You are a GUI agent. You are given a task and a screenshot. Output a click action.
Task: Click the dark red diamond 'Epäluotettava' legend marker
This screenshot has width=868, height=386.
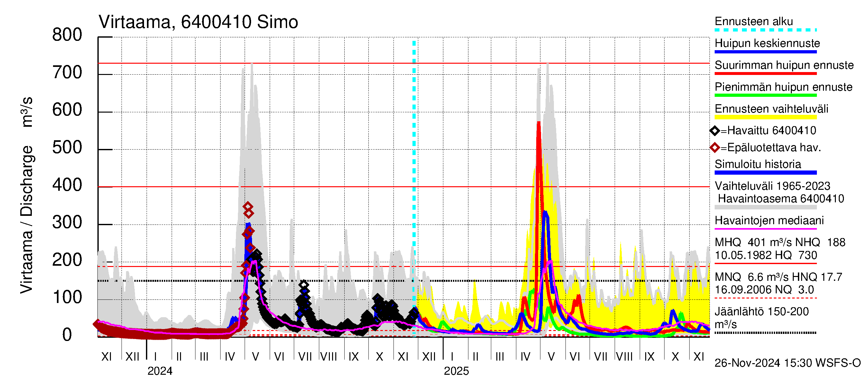coord(715,148)
